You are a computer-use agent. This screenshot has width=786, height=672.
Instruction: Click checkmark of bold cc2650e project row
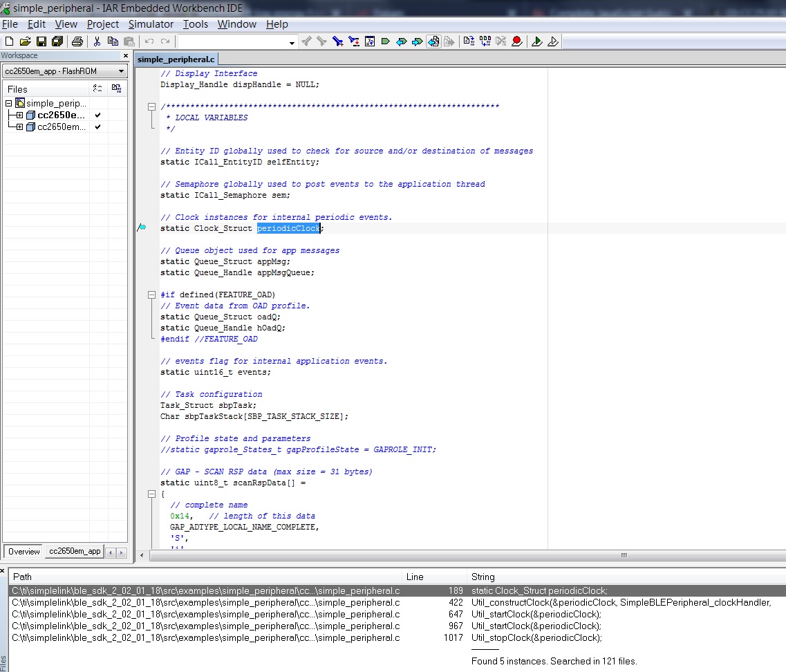(x=97, y=115)
